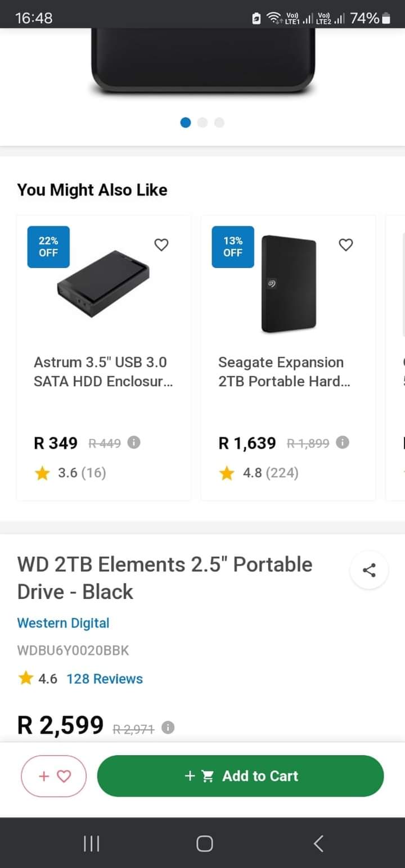
Task: Favorite the Seagate Expansion drive with heart
Action: point(346,245)
